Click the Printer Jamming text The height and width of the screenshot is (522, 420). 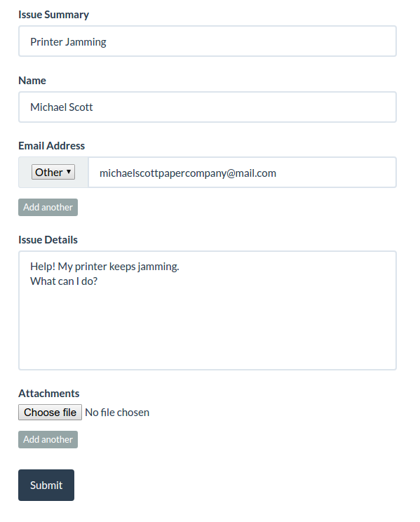pyautogui.click(x=68, y=42)
